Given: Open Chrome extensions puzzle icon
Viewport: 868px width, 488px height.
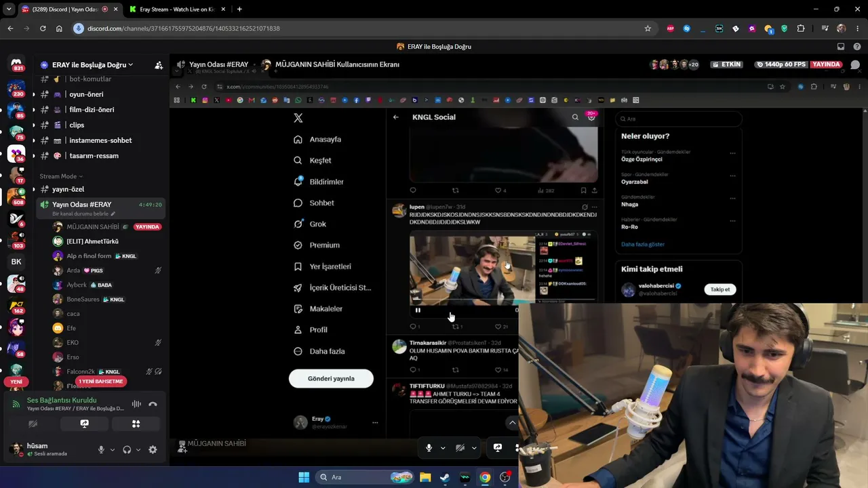Looking at the screenshot, I should tap(801, 28).
